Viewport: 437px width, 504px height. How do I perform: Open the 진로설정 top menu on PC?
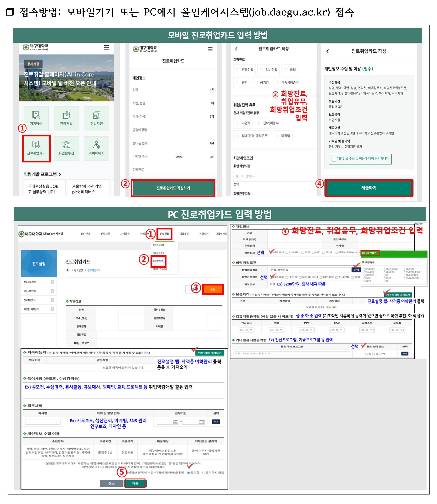[164, 234]
